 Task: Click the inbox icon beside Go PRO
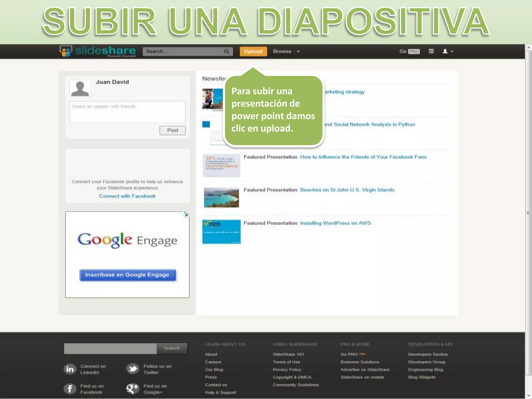pyautogui.click(x=431, y=51)
